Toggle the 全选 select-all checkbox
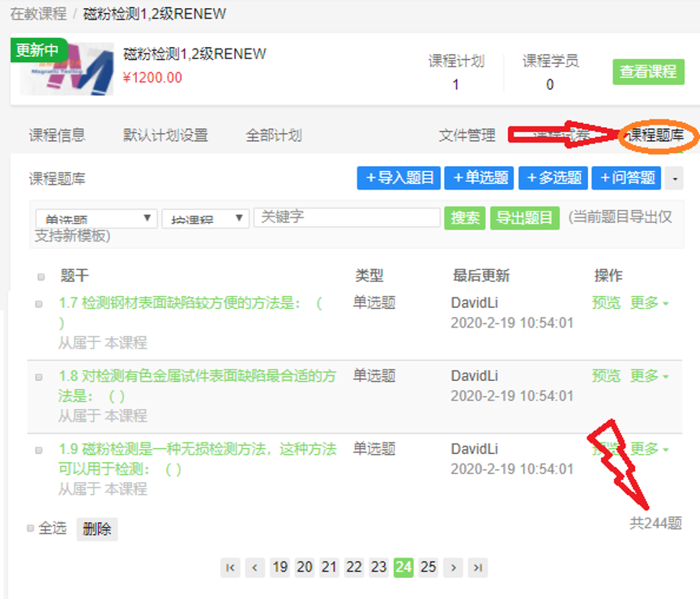The height and width of the screenshot is (599, 700). (x=31, y=528)
